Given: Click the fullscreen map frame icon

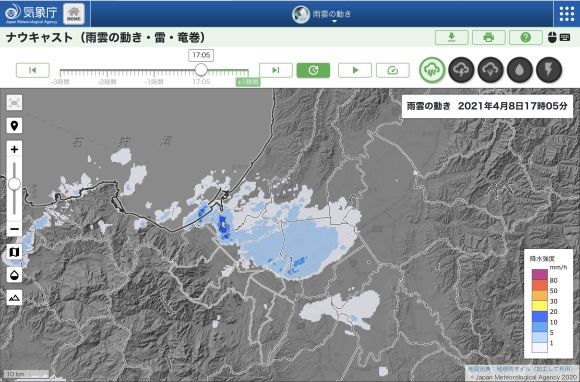Looking at the screenshot, I should (14, 103).
